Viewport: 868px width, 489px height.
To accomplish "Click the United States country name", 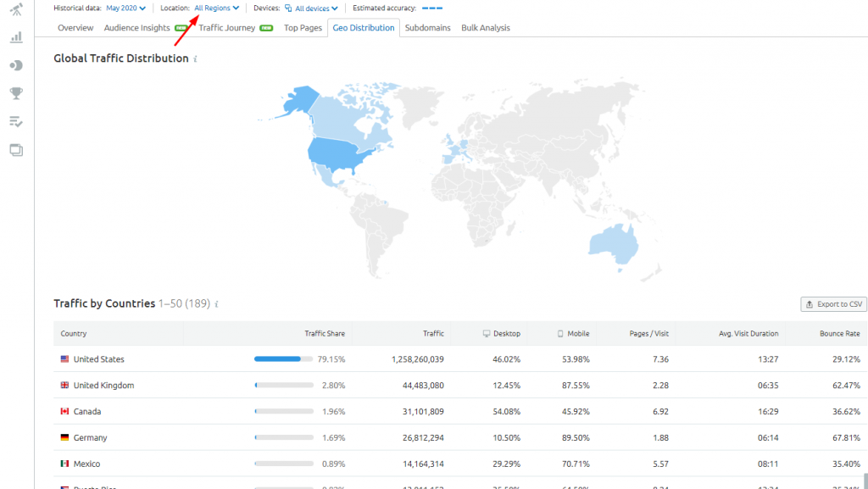I will (98, 359).
